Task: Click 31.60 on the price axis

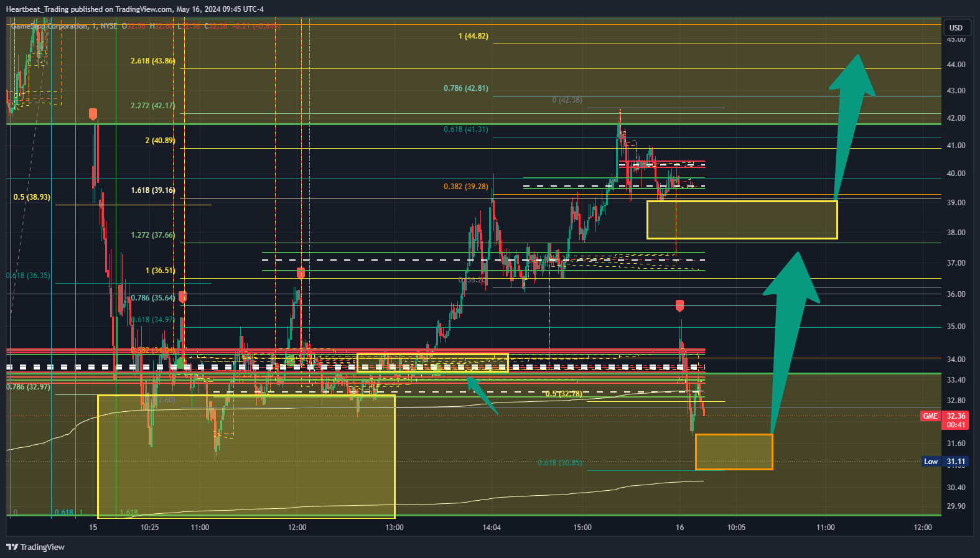Action: tap(956, 444)
